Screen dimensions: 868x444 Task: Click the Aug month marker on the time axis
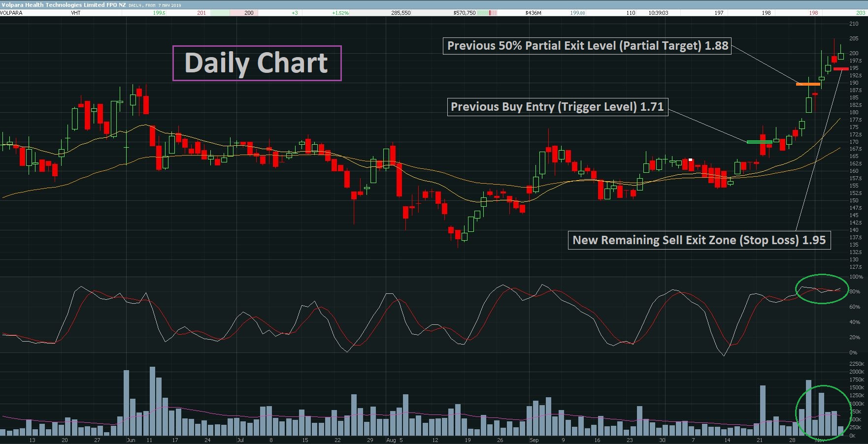coord(391,440)
